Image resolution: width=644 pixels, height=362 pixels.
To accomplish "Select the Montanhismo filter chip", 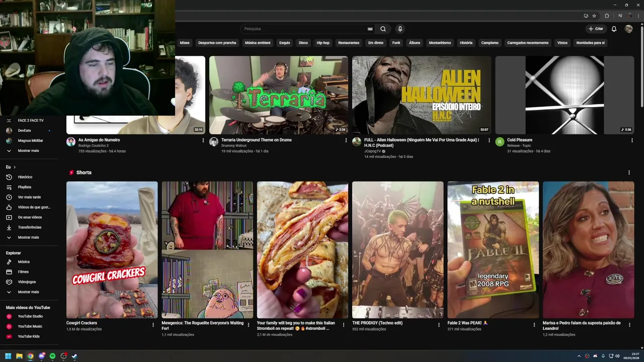I will [x=440, y=43].
